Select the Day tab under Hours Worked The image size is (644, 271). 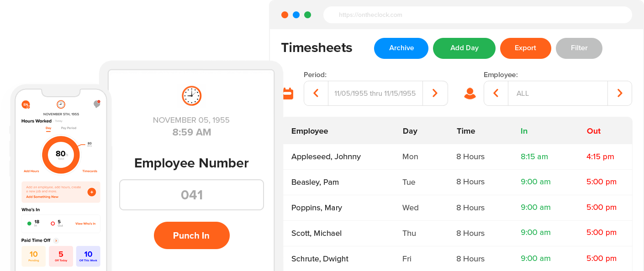click(48, 128)
